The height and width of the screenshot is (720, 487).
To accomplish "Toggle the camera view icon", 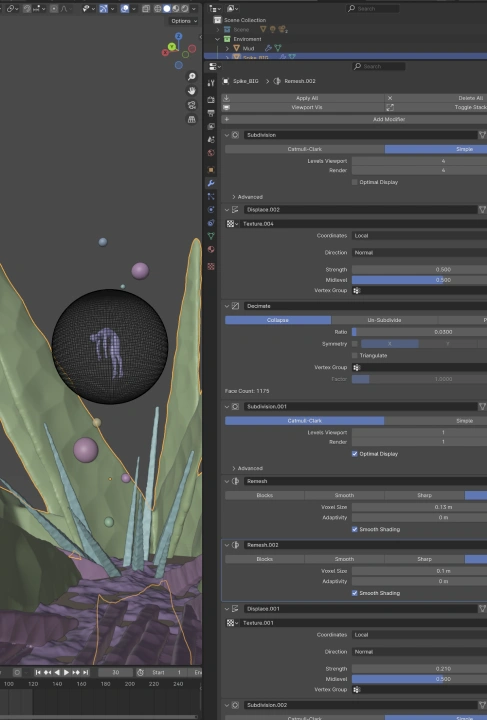I will pyautogui.click(x=191, y=105).
